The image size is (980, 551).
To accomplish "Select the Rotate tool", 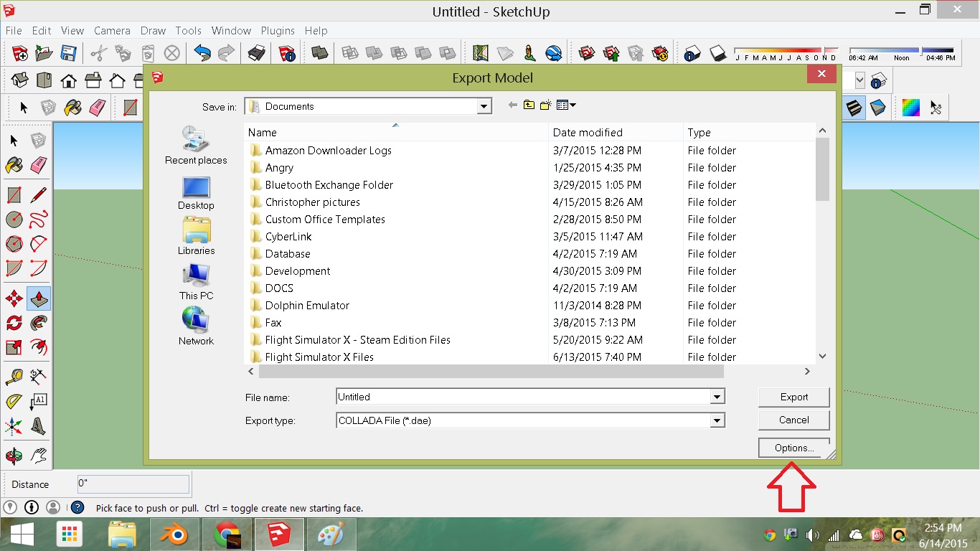I will coord(14,323).
